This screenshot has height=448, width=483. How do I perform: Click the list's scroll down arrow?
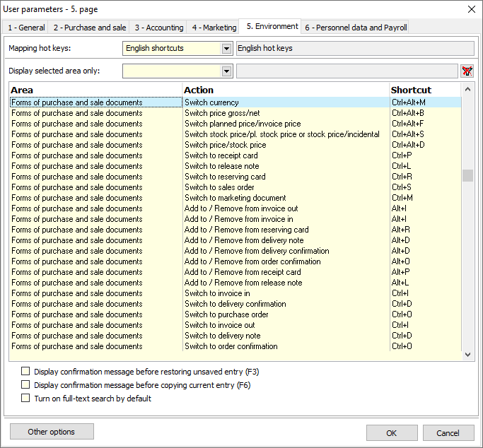pyautogui.click(x=467, y=354)
